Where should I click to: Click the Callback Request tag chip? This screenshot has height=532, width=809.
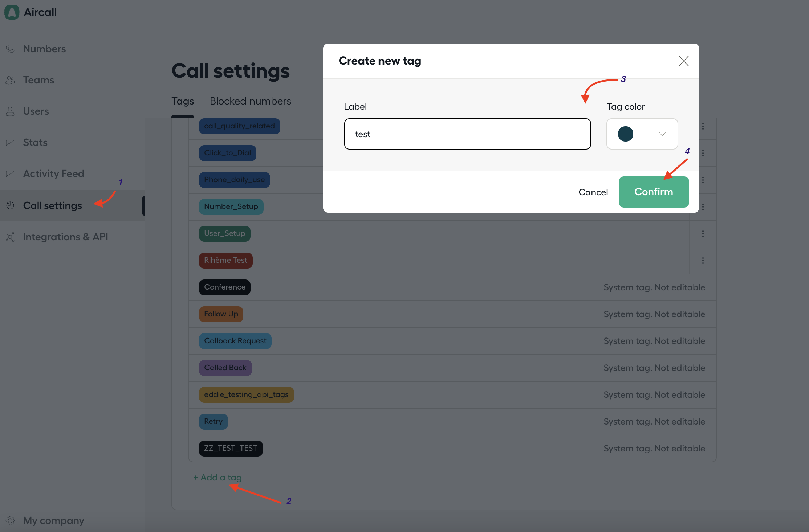[x=235, y=341]
